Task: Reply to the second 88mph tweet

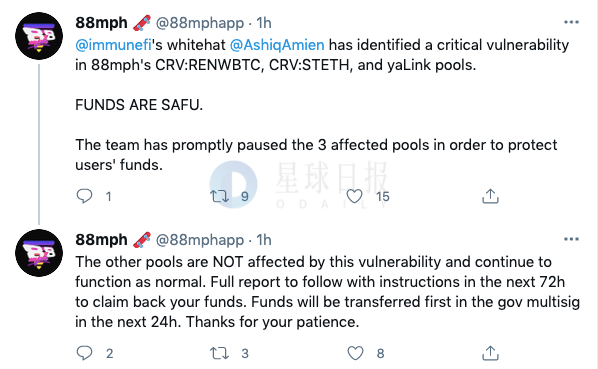Action: tap(84, 353)
